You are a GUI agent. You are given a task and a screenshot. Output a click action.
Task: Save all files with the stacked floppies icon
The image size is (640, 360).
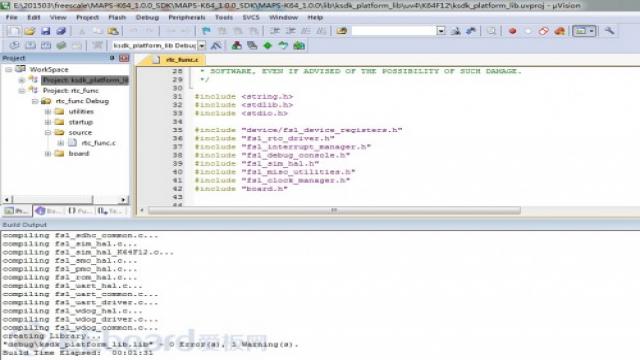point(61,31)
